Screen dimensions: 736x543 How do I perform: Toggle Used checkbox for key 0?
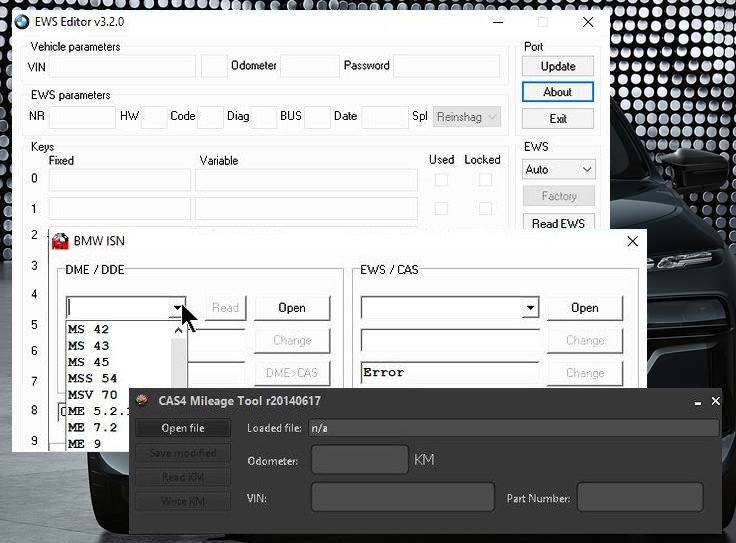(441, 180)
